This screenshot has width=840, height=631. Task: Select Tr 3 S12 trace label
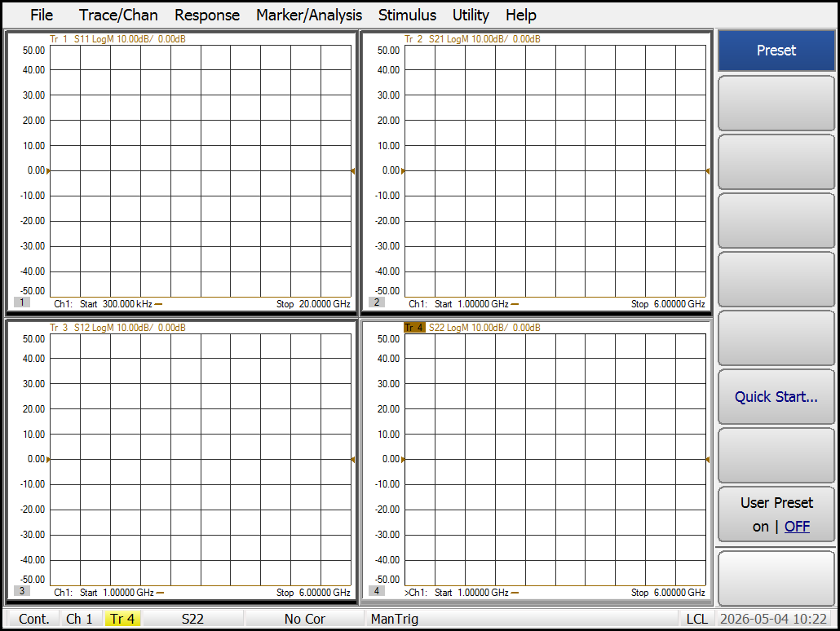[x=118, y=327]
